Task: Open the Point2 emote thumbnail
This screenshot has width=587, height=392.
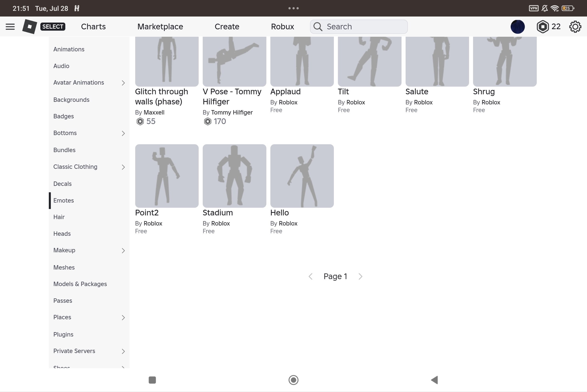Action: coord(167,176)
